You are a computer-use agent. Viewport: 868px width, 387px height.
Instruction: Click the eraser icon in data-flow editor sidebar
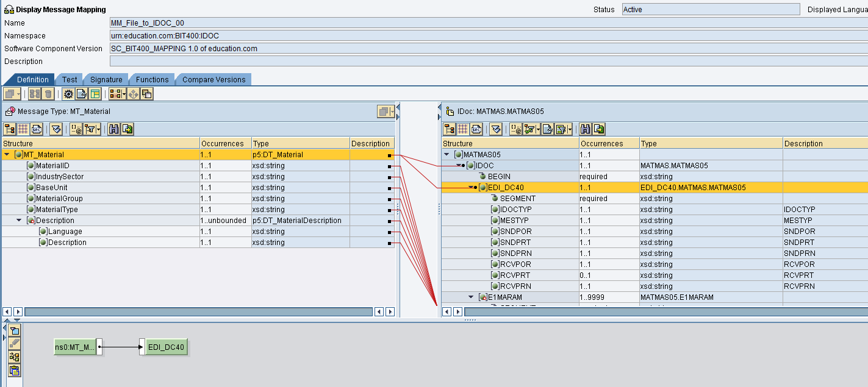(15, 344)
